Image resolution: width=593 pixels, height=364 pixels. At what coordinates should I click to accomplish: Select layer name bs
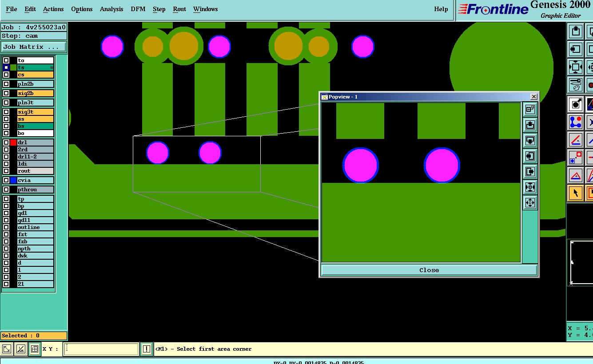click(x=36, y=126)
